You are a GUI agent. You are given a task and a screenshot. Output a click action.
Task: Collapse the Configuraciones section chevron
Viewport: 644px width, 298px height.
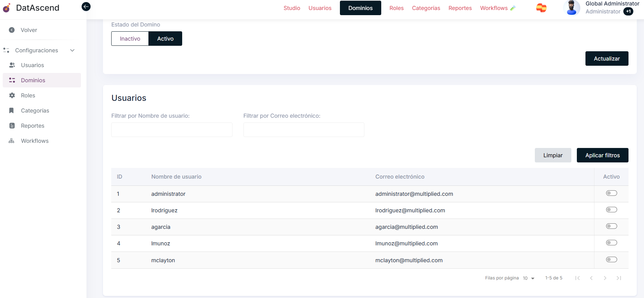(x=72, y=50)
